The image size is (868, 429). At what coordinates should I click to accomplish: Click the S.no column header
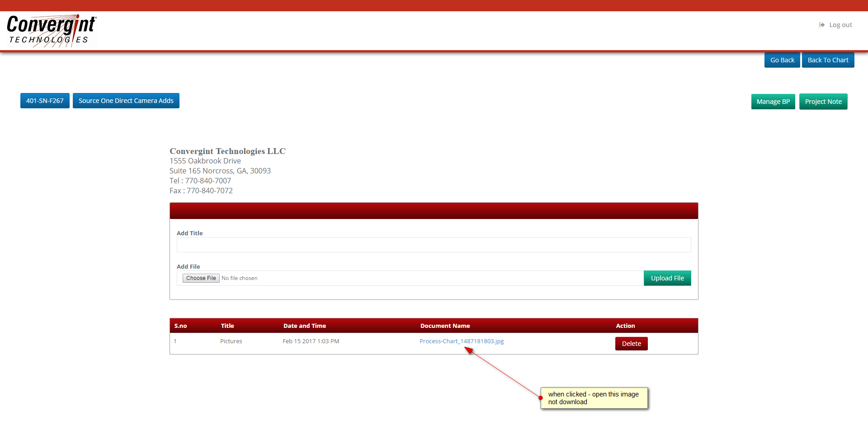180,326
